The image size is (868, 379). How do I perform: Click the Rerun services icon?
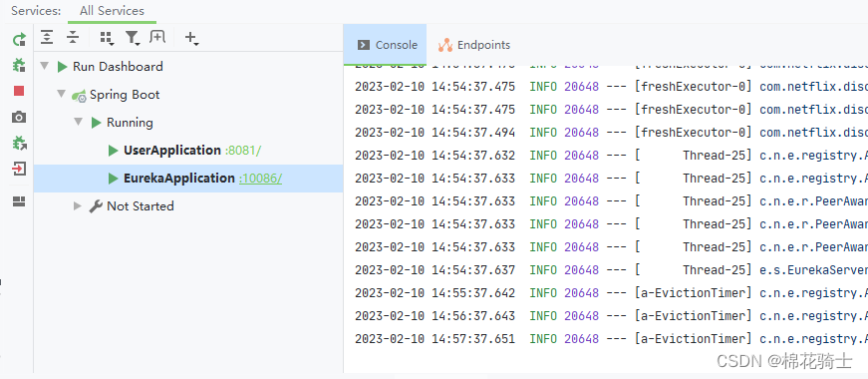point(19,39)
